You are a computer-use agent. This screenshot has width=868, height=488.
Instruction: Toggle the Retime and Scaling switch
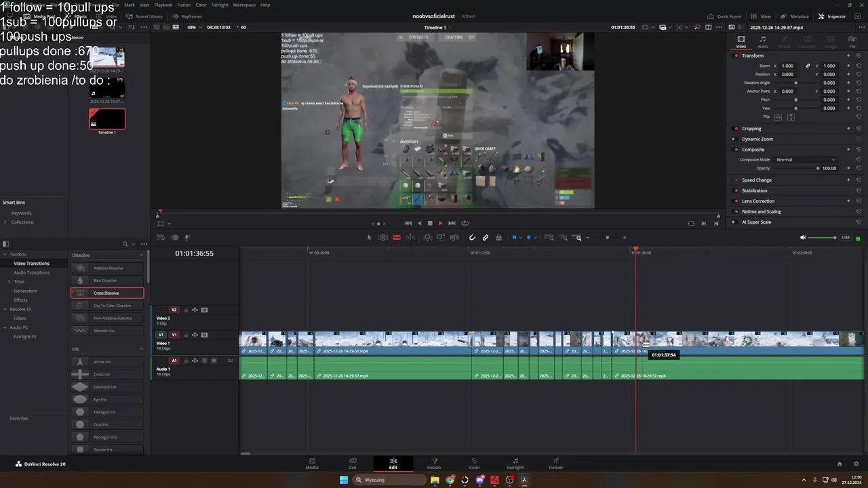point(736,211)
